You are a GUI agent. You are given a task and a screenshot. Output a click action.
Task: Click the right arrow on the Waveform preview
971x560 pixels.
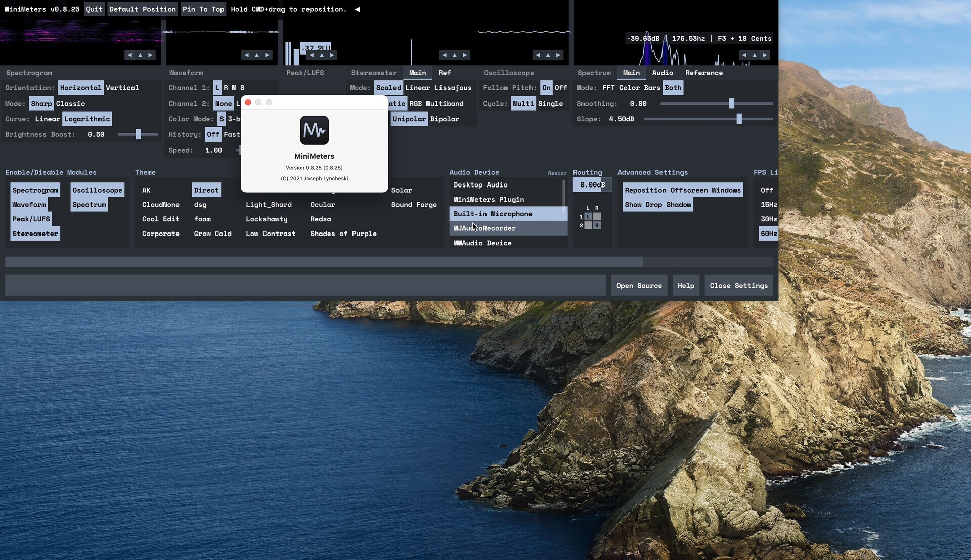pyautogui.click(x=267, y=55)
